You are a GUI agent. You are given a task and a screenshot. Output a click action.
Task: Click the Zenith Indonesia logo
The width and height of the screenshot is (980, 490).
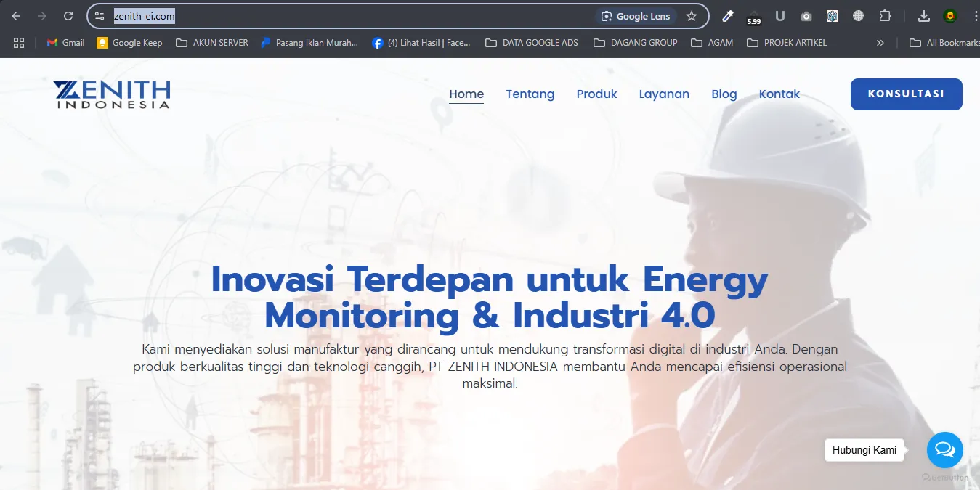112,94
